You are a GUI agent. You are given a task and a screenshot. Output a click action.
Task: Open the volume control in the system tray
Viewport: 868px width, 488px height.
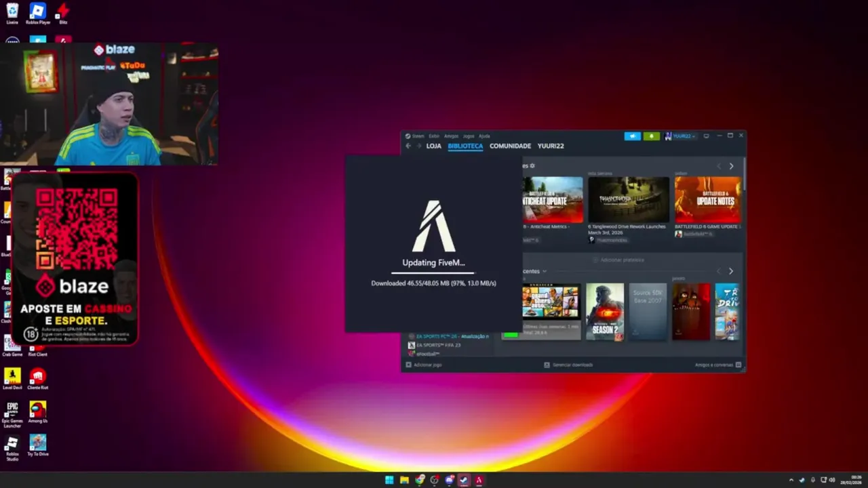click(832, 480)
